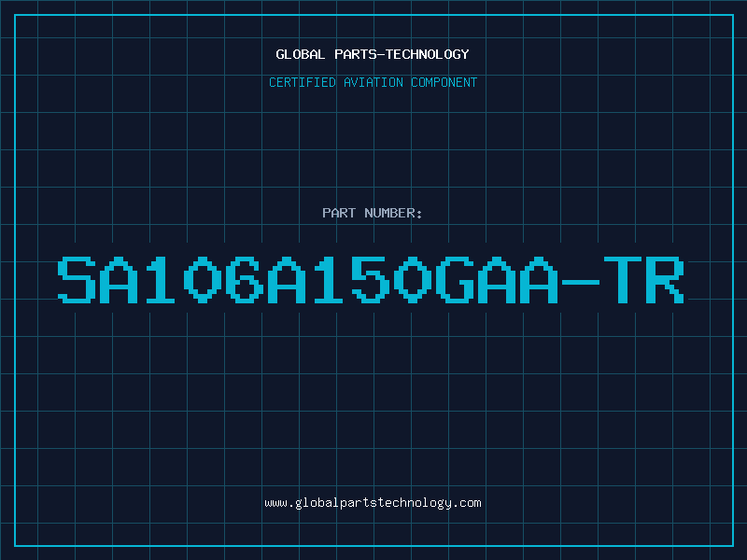Screen dimensions: 747x560
Task: Click the GLOBAL PARTS-TECHNOLOGY heading
Action: (x=373, y=54)
